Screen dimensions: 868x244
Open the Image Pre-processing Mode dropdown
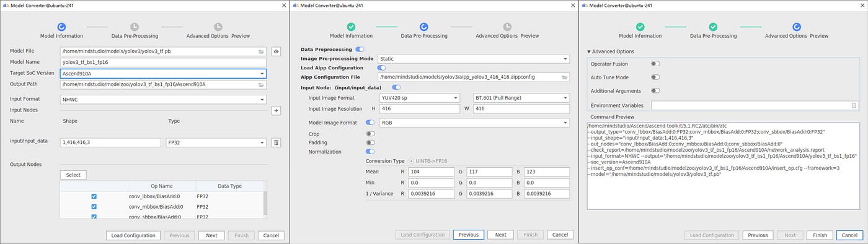474,59
